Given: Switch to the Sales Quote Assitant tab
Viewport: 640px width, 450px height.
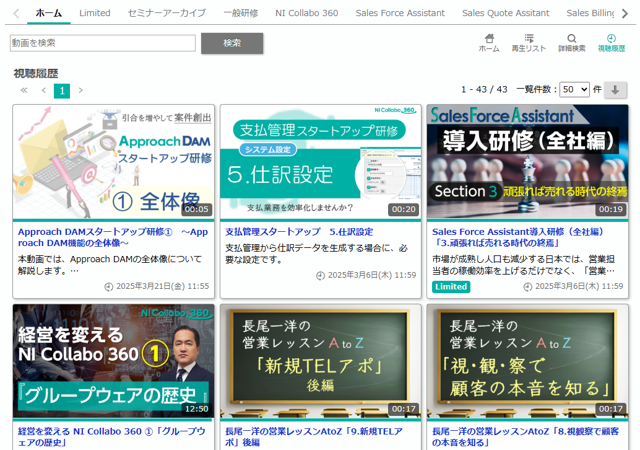Looking at the screenshot, I should [505, 13].
